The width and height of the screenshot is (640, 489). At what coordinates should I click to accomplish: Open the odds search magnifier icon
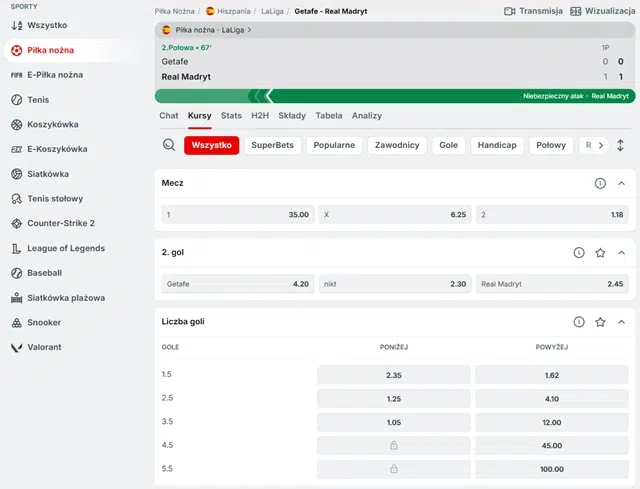[x=169, y=145]
